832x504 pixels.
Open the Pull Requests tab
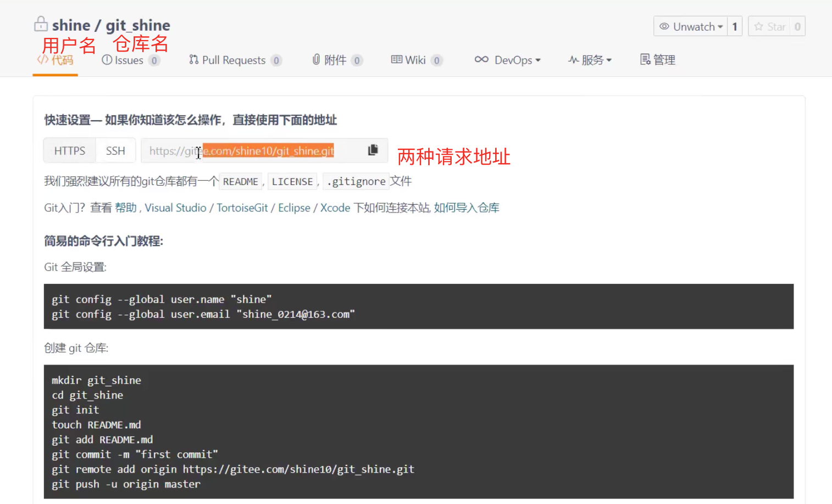[235, 60]
